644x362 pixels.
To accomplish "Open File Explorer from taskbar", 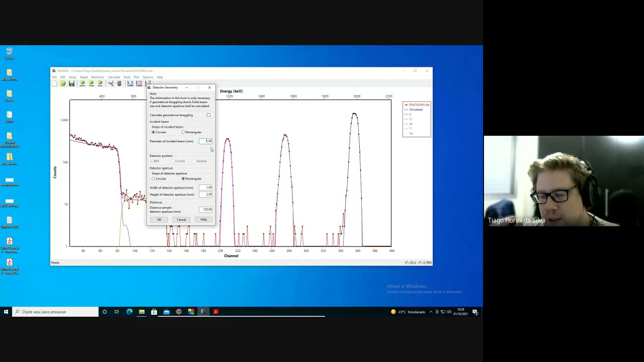I will coord(142,312).
